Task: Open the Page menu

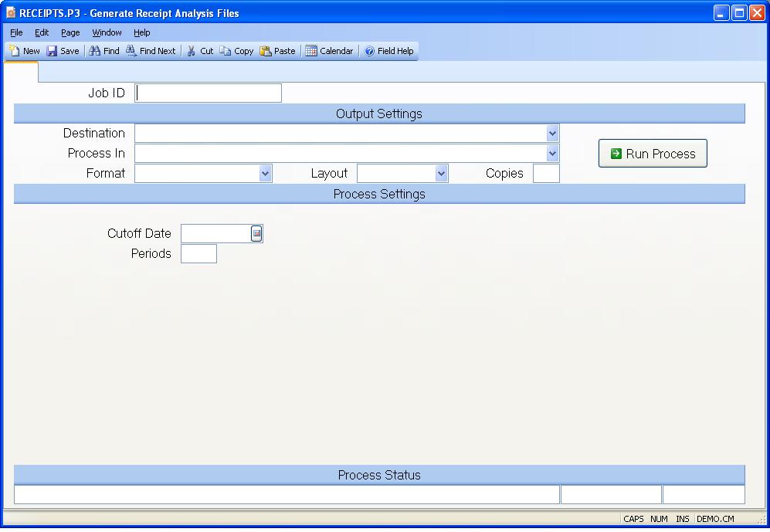Action: (x=70, y=32)
